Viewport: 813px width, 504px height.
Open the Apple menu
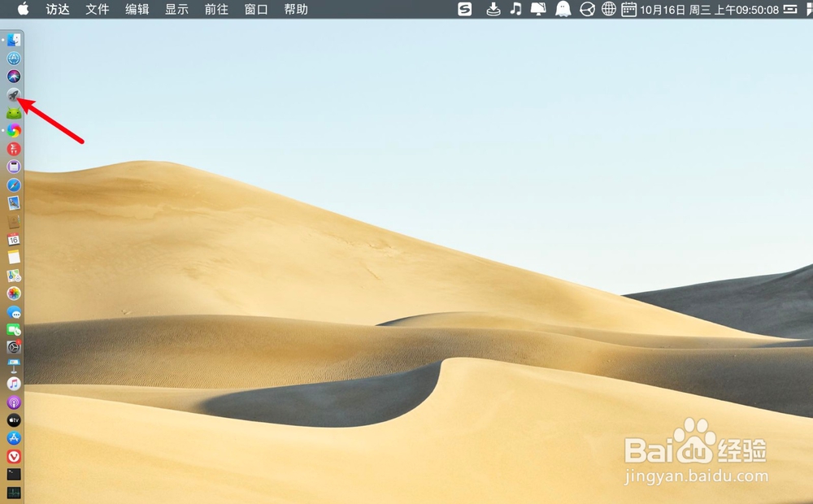pyautogui.click(x=24, y=9)
